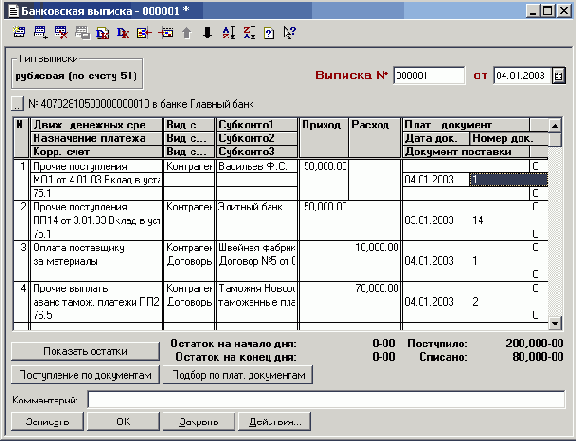Image resolution: width=576 pixels, height=441 pixels.
Task: Click the Показать остатки button
Action: [x=86, y=351]
